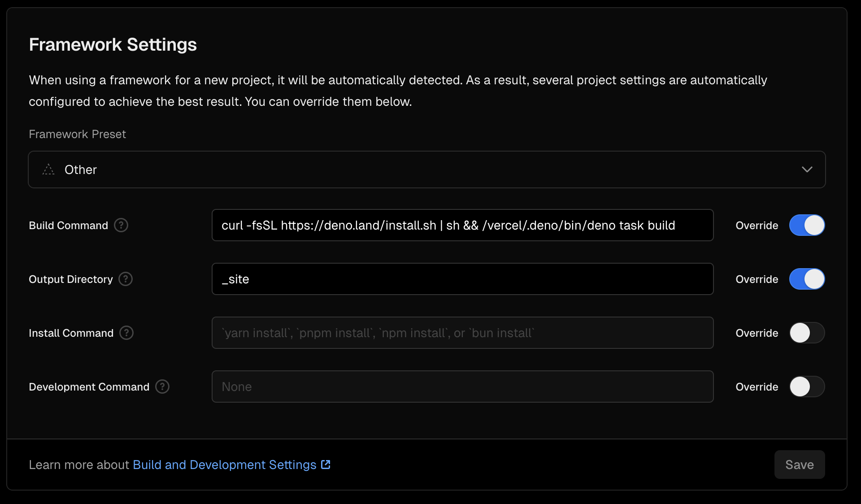
Task: Click the Framework Settings heading
Action: 113,45
